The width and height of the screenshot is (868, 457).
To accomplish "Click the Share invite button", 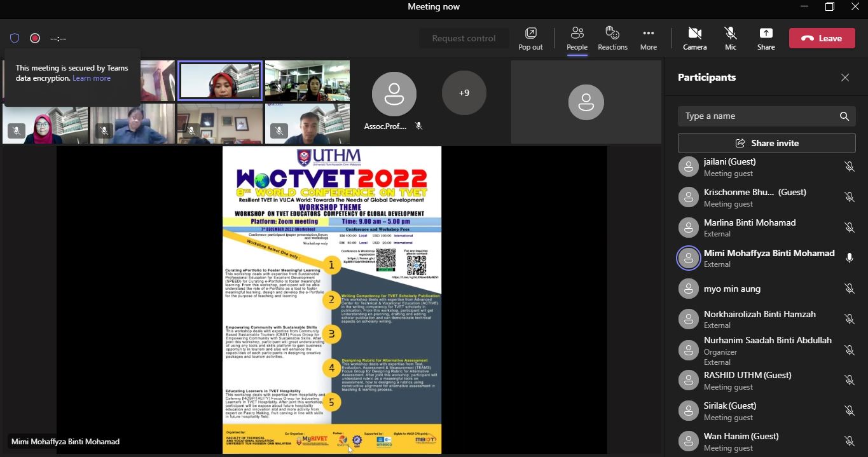I will pos(766,143).
